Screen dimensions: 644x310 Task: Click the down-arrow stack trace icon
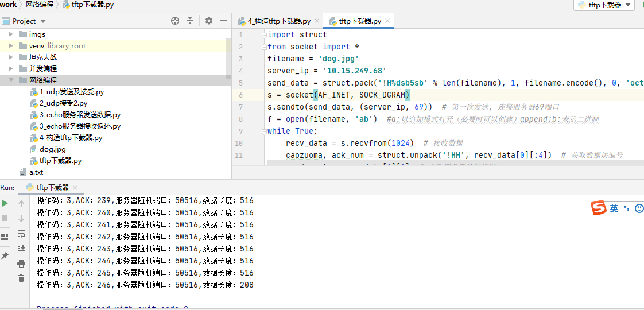pos(21,219)
